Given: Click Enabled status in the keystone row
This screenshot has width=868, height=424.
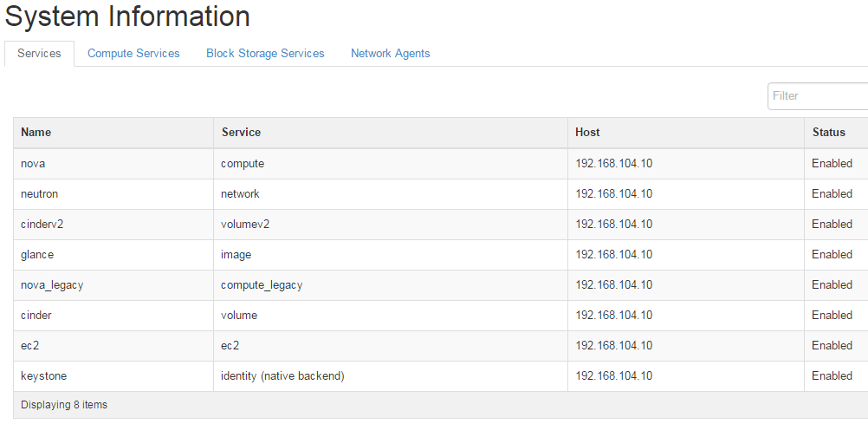Looking at the screenshot, I should coord(832,376).
